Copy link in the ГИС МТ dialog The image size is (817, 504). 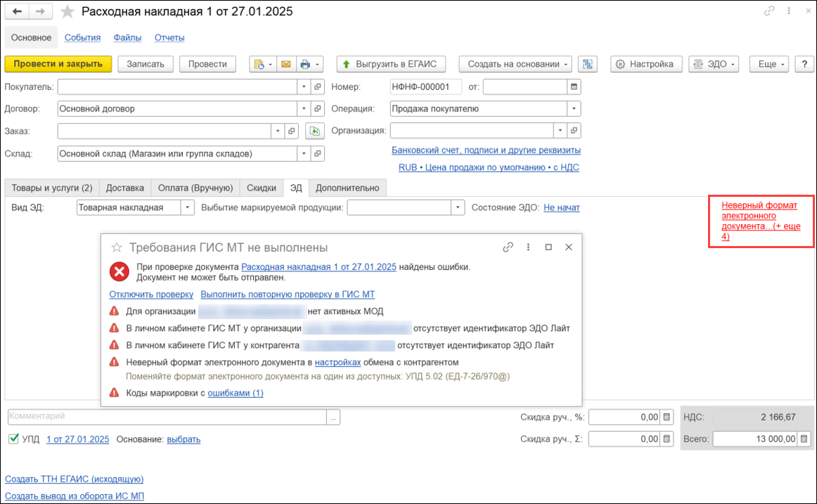[x=508, y=247]
